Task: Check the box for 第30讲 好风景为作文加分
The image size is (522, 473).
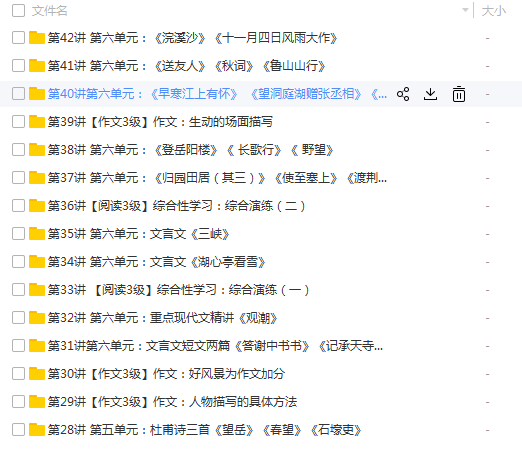Action: tap(18, 374)
